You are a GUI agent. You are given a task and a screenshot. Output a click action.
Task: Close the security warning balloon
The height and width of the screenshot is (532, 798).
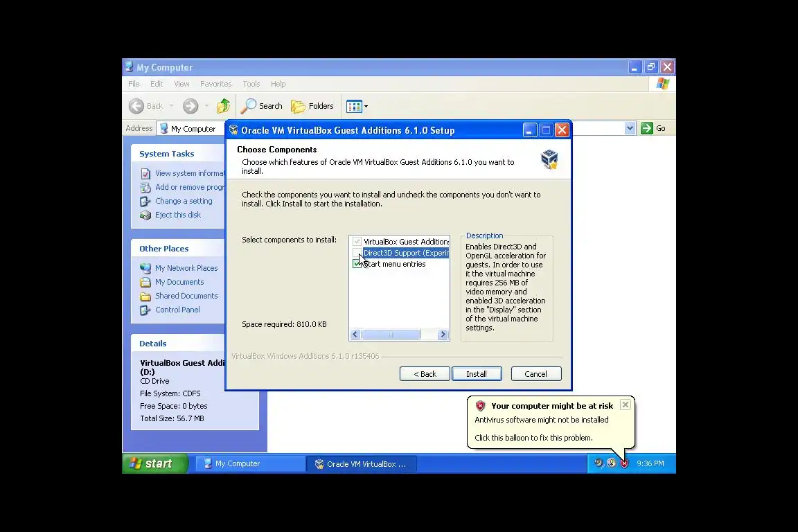[x=626, y=405]
